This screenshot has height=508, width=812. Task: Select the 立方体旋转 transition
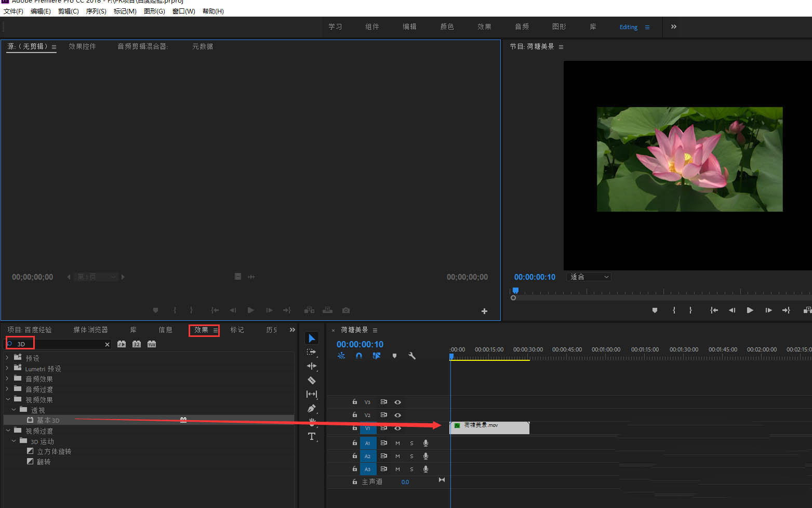point(54,451)
